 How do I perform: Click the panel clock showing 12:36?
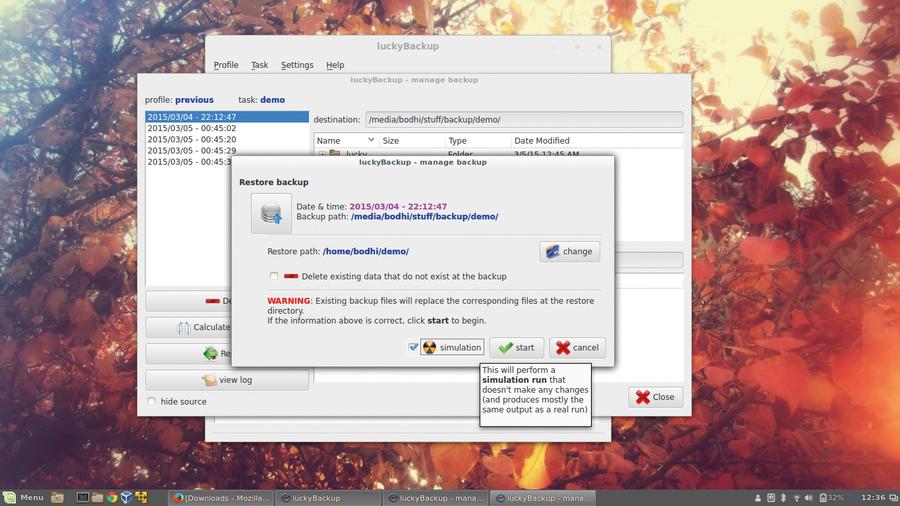[873, 497]
